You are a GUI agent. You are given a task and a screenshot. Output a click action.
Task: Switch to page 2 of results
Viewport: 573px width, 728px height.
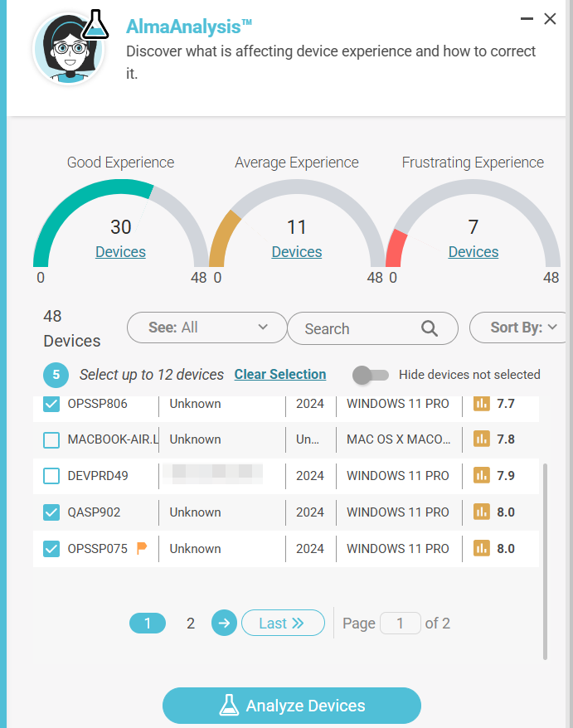tap(191, 624)
